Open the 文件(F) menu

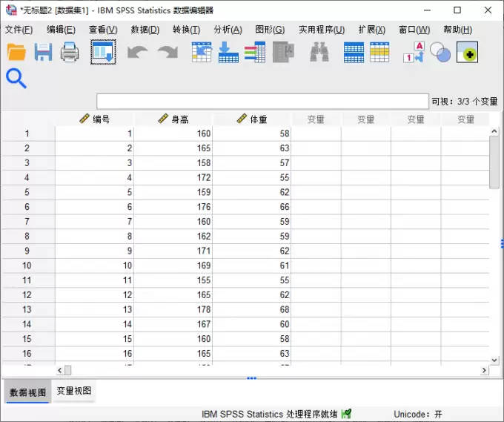19,30
